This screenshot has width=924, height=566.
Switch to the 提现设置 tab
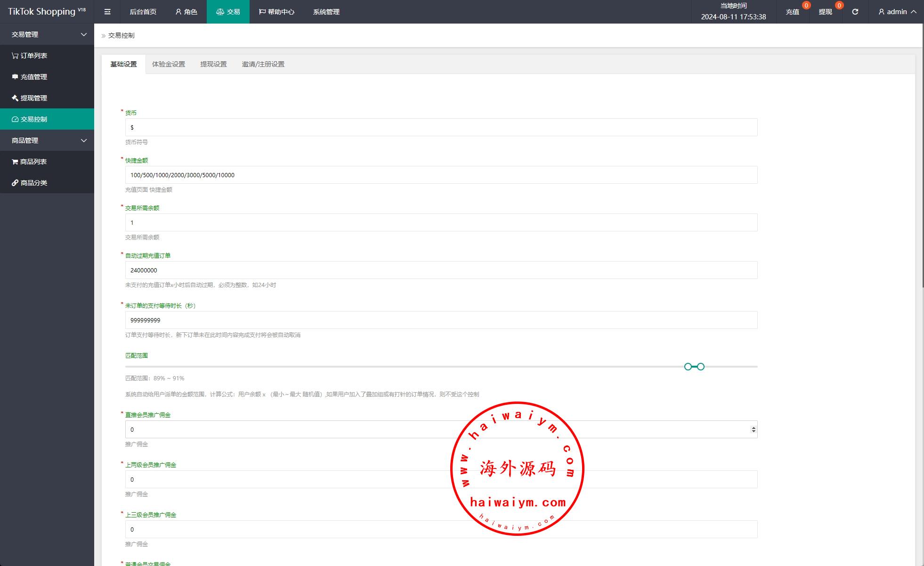(213, 64)
